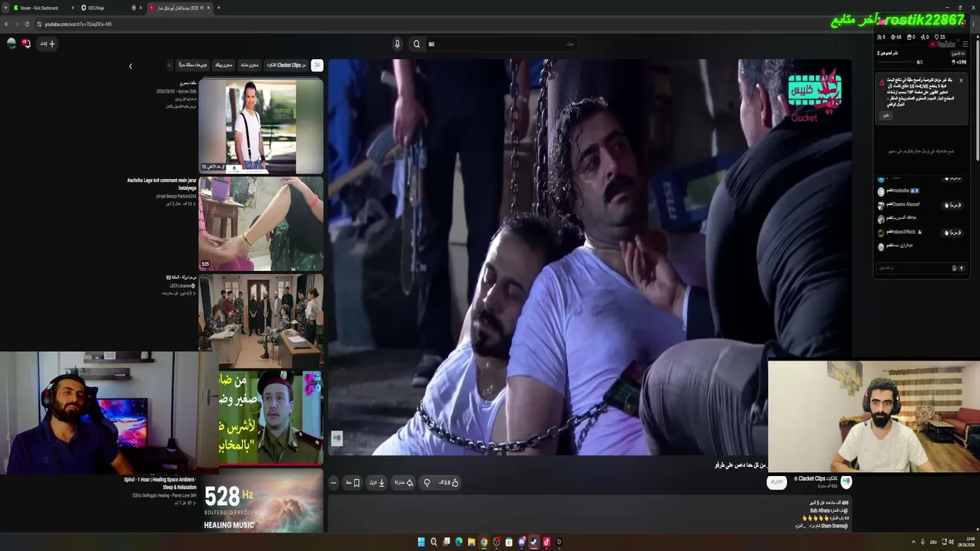Open Windows taskbar search
The image size is (980, 551).
[x=434, y=542]
